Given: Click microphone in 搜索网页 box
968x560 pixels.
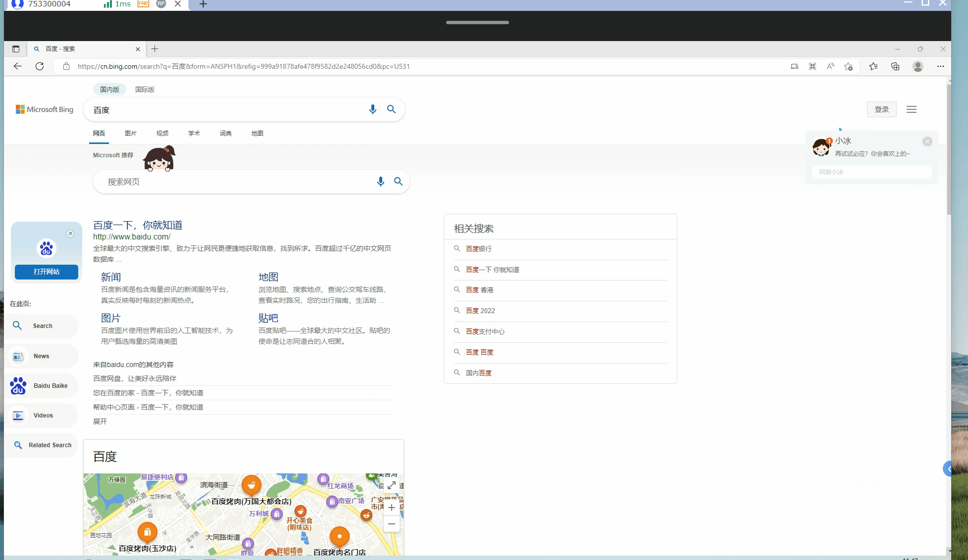Looking at the screenshot, I should (x=381, y=182).
